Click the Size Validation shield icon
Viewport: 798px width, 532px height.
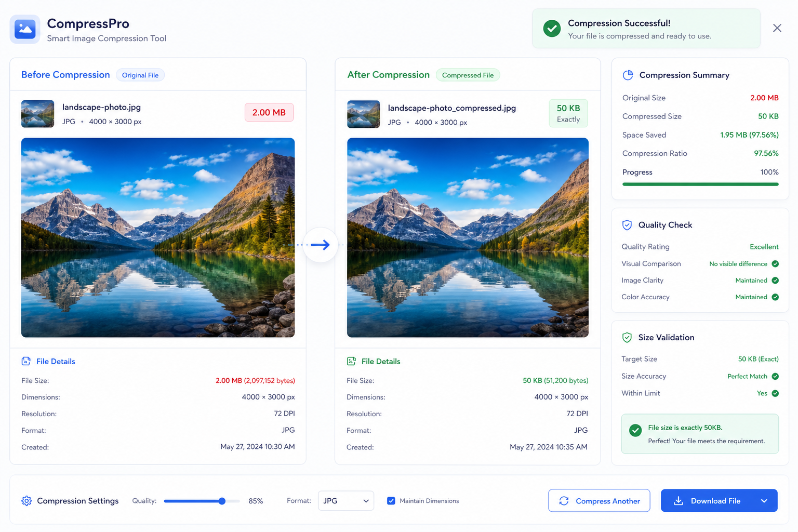click(627, 337)
